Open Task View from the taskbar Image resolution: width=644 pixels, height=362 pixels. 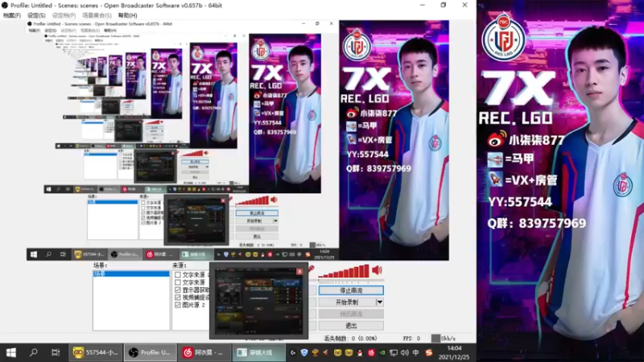pyautogui.click(x=56, y=352)
